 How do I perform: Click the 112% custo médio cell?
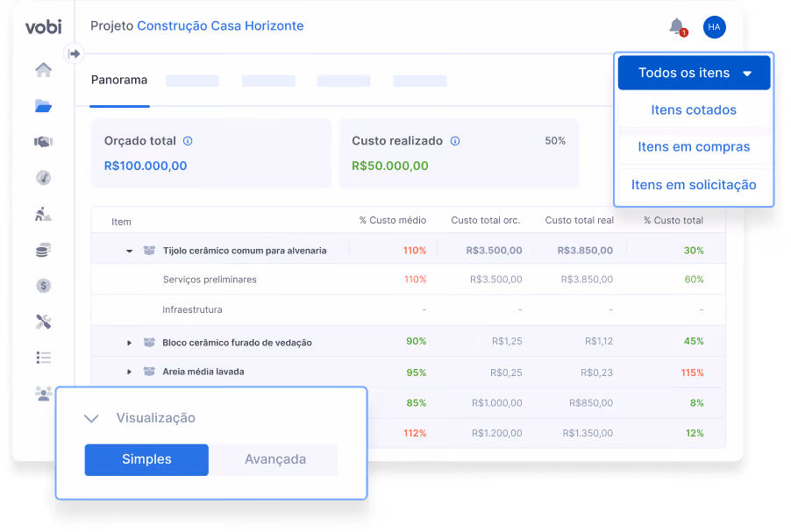point(415,433)
